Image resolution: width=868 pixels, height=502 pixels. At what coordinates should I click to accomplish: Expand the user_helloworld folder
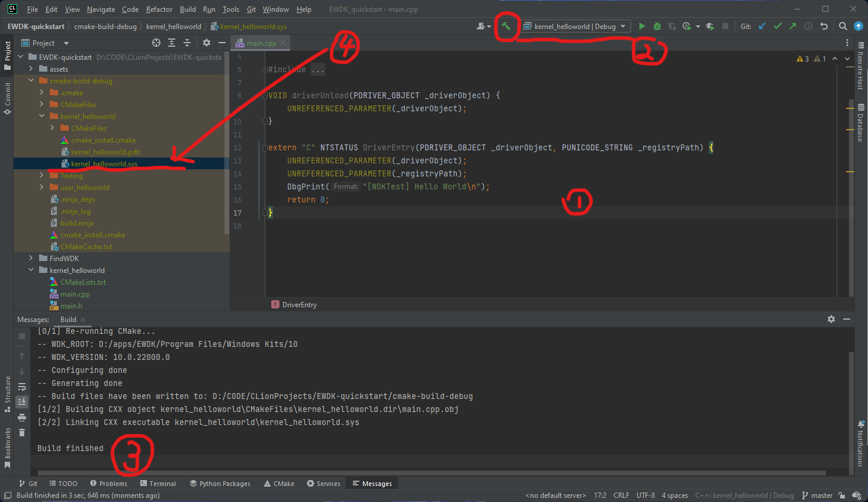tap(41, 187)
